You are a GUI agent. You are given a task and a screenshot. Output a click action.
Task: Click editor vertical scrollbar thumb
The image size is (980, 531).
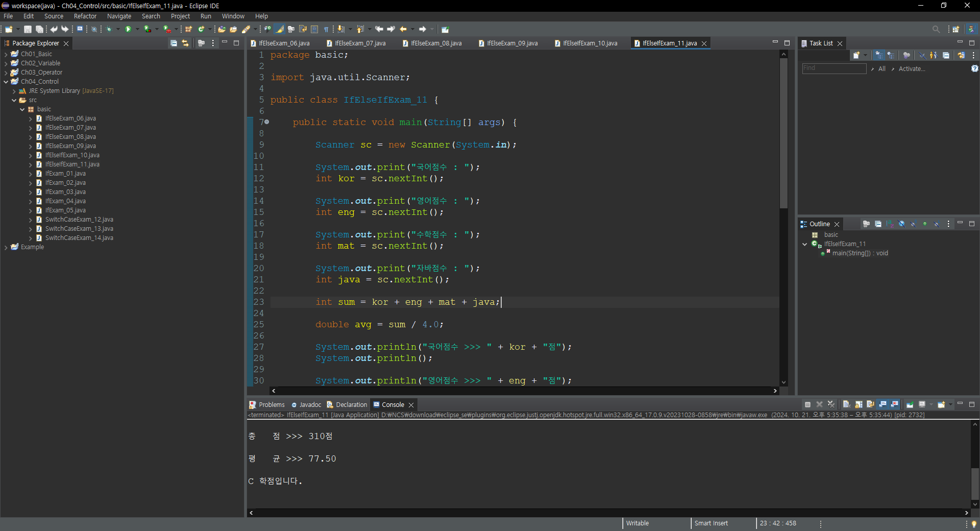[x=783, y=133]
